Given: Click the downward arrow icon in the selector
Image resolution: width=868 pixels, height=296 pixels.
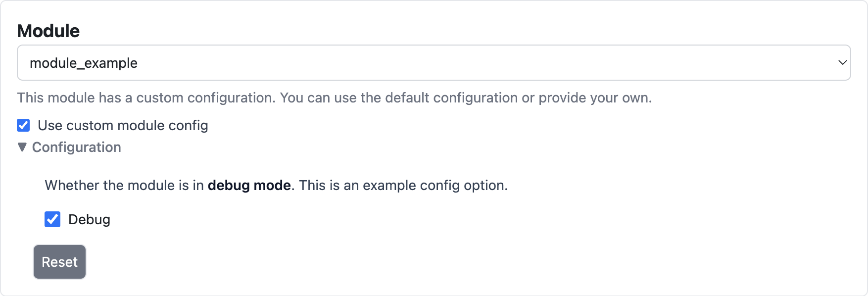Looking at the screenshot, I should [843, 62].
